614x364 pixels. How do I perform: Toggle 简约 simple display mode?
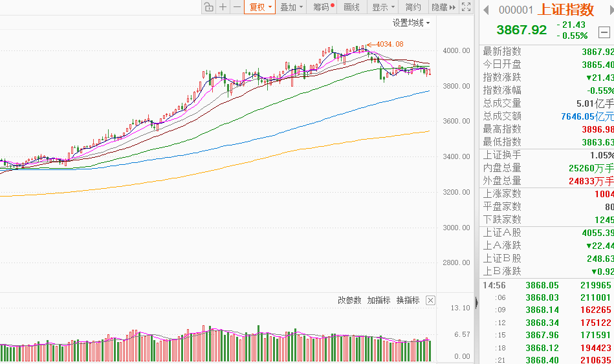pos(413,7)
